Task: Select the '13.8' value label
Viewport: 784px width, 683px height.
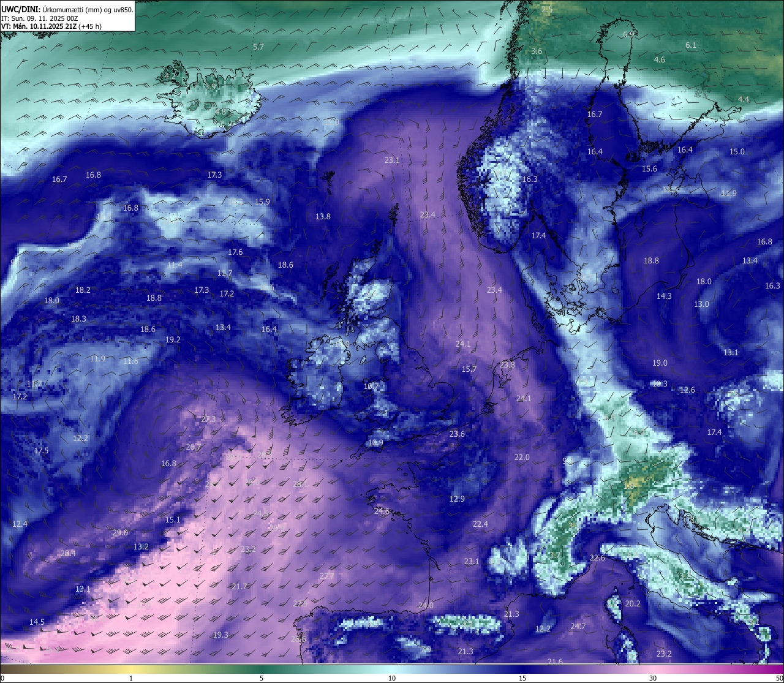Action: (x=323, y=216)
